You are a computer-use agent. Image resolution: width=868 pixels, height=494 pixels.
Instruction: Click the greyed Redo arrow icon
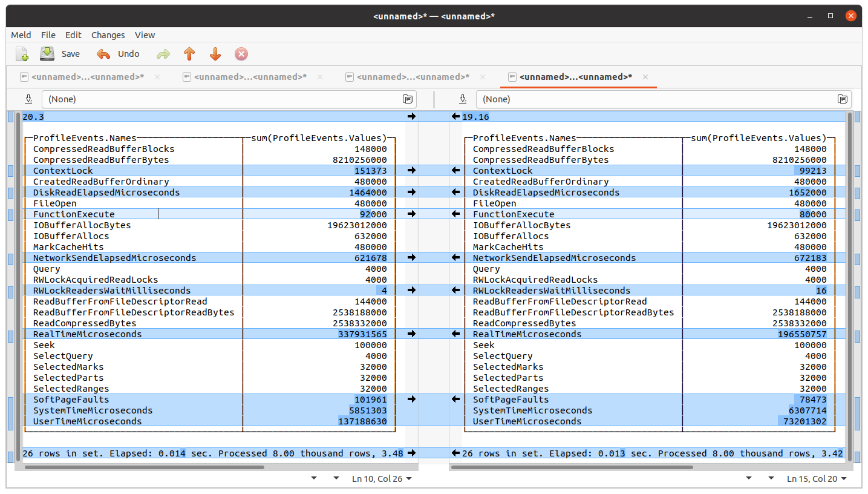pyautogui.click(x=163, y=54)
